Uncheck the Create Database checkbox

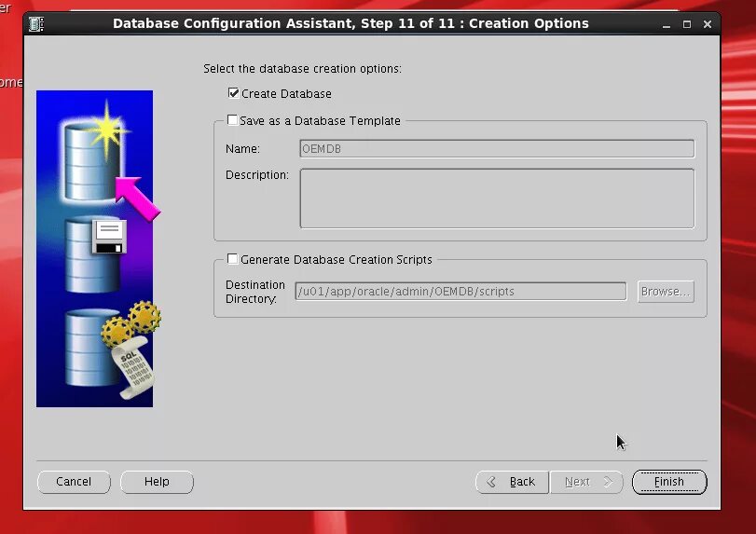(x=234, y=93)
